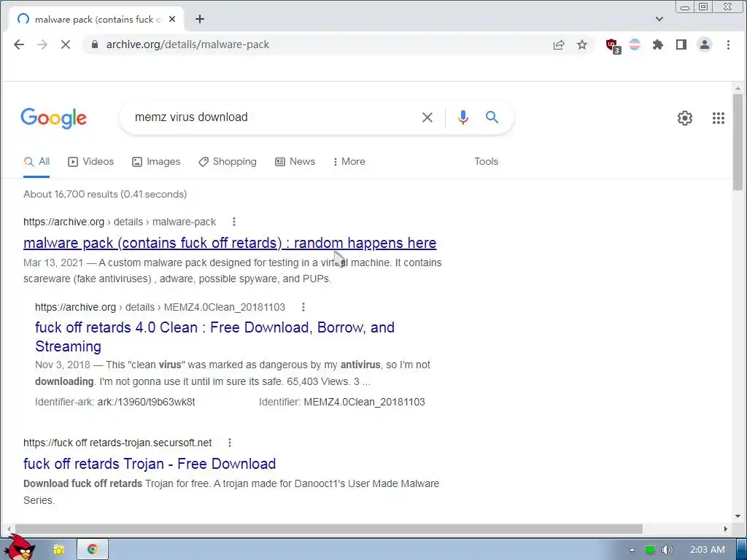Toggle the browser side panel
This screenshot has height=560, width=747.
(681, 44)
